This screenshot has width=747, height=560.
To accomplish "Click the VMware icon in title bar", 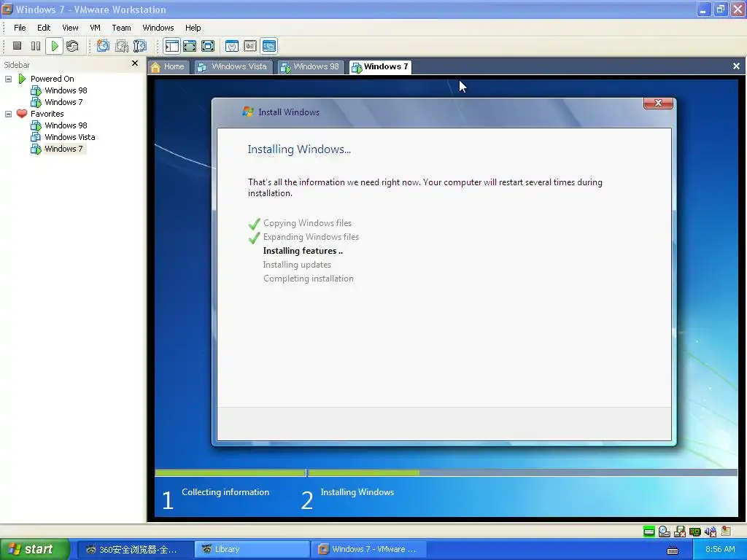I will point(7,9).
